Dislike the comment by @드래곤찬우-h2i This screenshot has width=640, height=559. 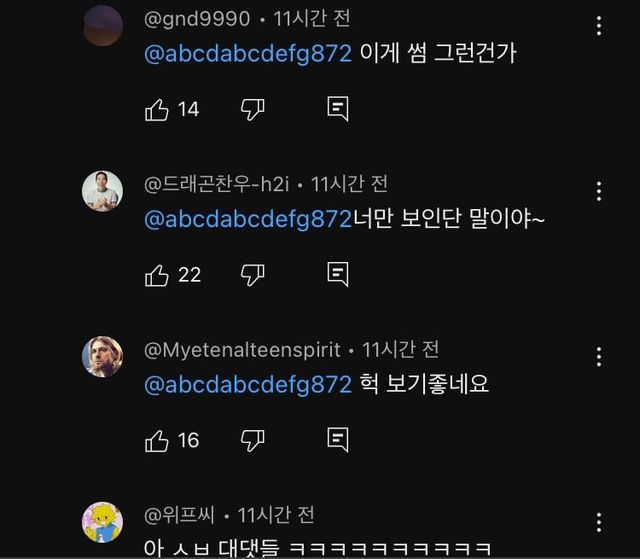(x=253, y=275)
